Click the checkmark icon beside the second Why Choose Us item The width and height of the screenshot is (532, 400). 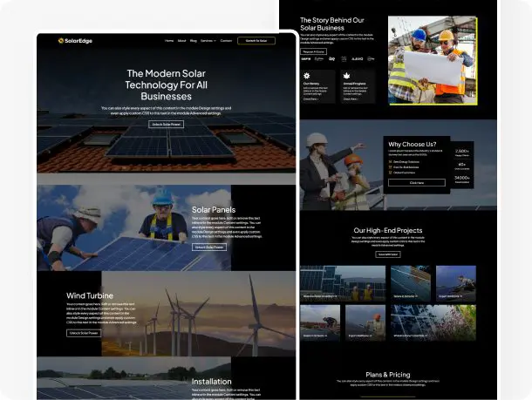tap(391, 167)
